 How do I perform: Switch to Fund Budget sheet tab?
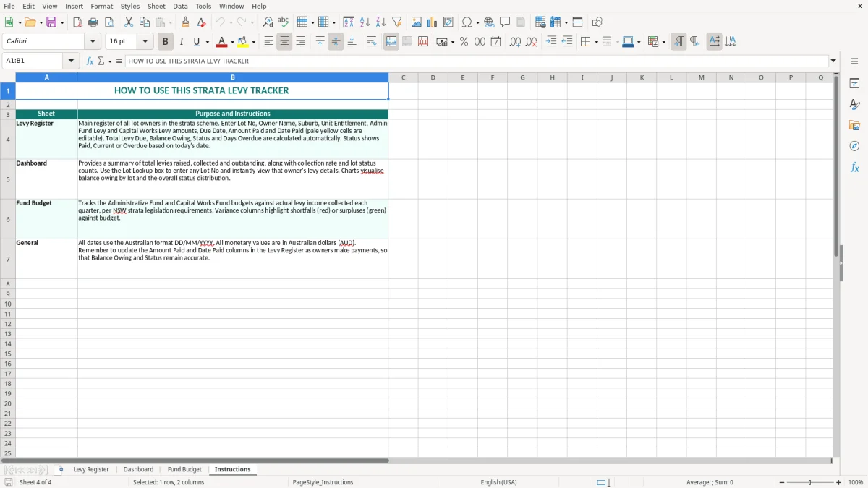point(184,469)
